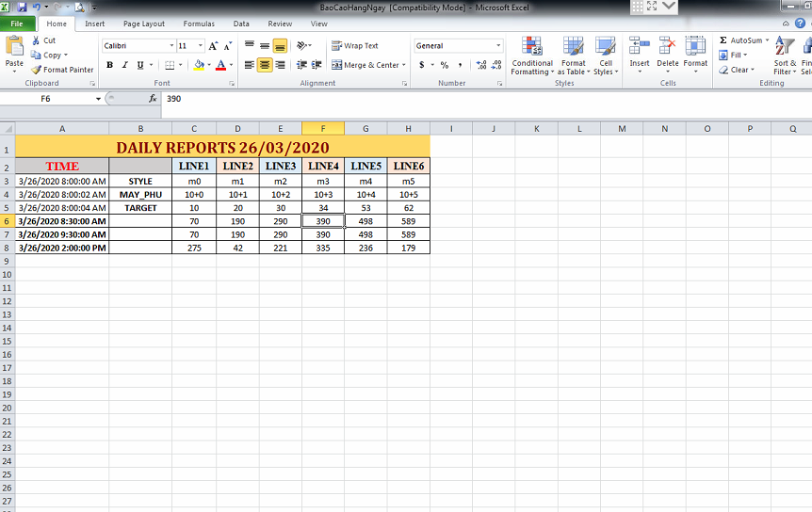Toggle center horizontal alignment

point(265,65)
